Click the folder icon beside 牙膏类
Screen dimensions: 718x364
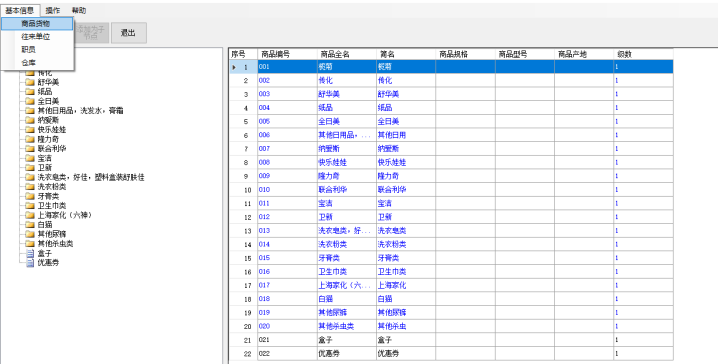[x=30, y=196]
